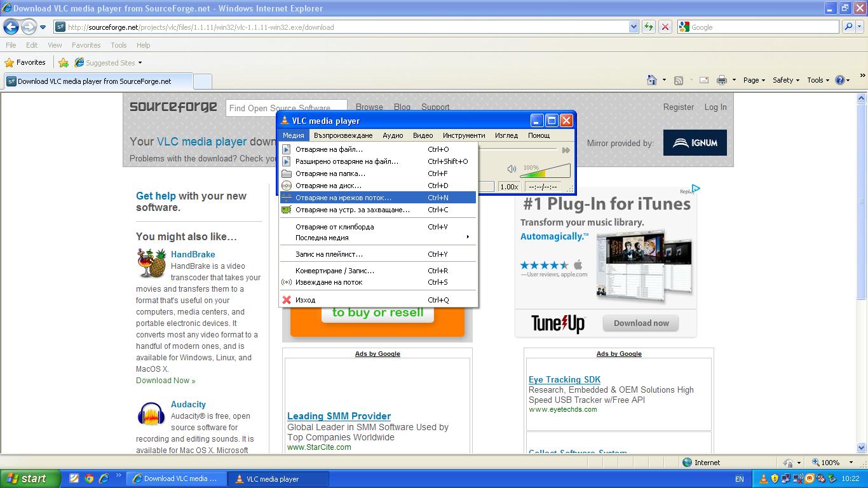Viewport: 868px width, 488px height.
Task: Click the Chrome icon in quick launch
Action: [x=89, y=478]
